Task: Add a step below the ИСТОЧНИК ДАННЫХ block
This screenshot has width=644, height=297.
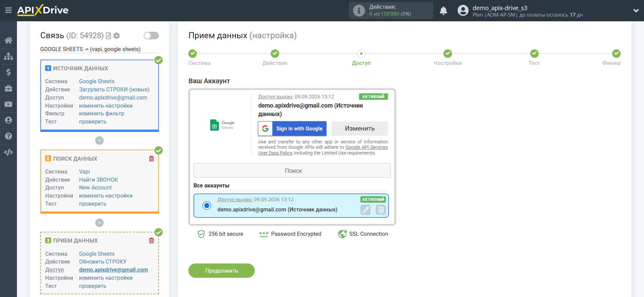Action: [x=99, y=140]
